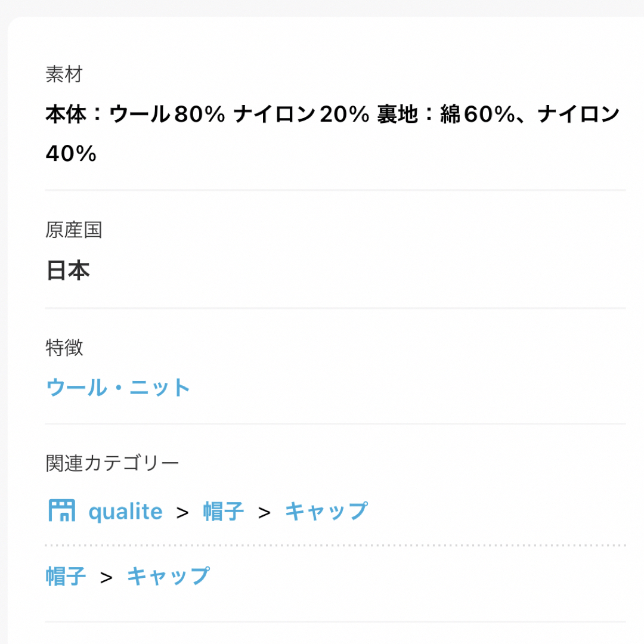Open the qualite shop link

point(126,512)
